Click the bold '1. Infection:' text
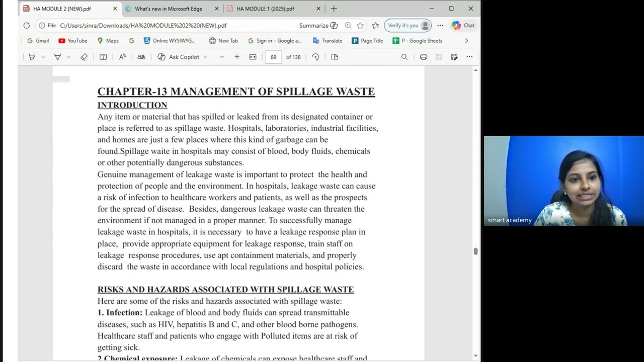 (120, 313)
